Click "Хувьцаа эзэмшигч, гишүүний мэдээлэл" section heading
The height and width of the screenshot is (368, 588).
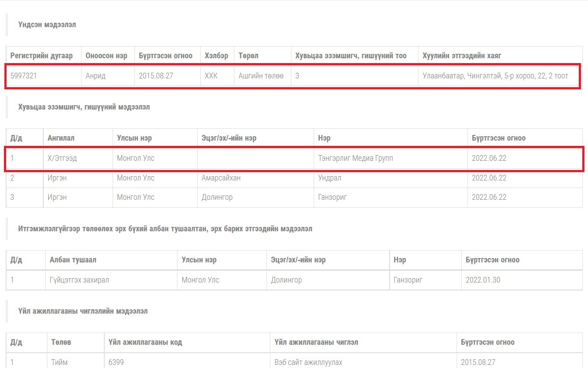[84, 107]
